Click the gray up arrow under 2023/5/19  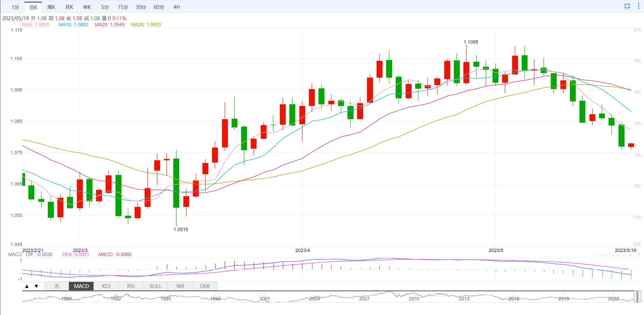tap(631, 255)
